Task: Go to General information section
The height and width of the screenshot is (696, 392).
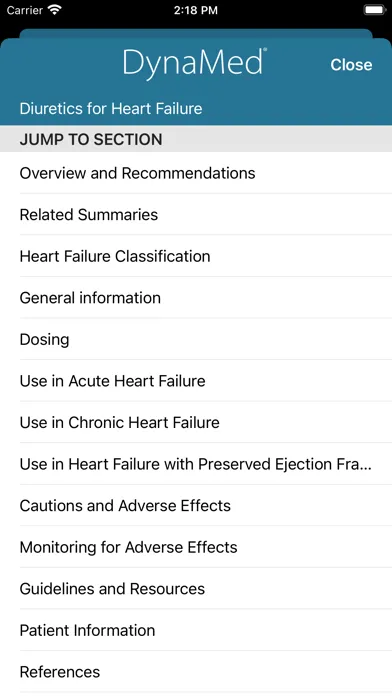Action: click(196, 298)
